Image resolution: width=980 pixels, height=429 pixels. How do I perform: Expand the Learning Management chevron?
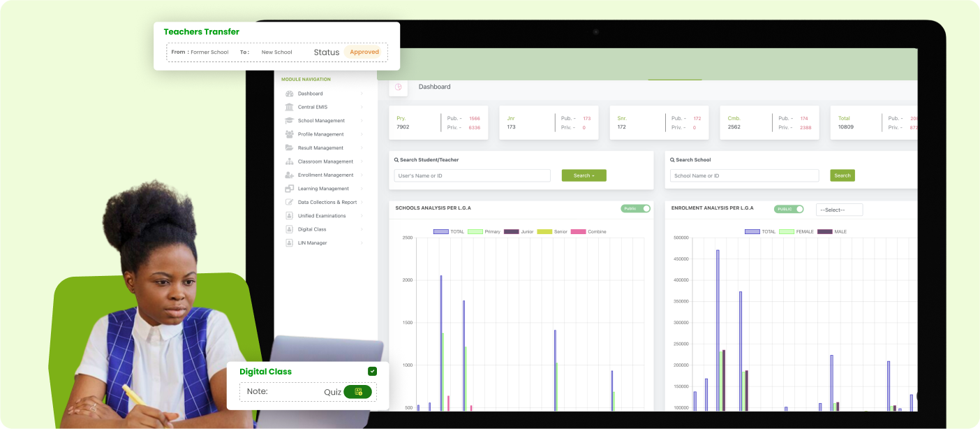tap(362, 189)
